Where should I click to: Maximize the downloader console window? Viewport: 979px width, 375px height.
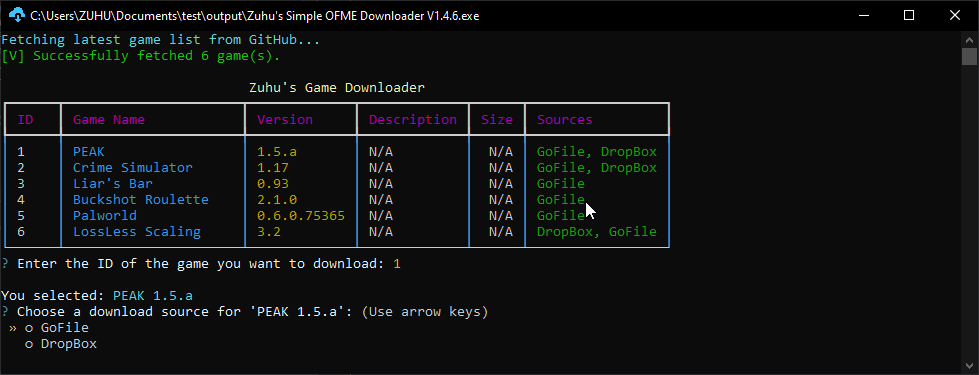pos(909,16)
